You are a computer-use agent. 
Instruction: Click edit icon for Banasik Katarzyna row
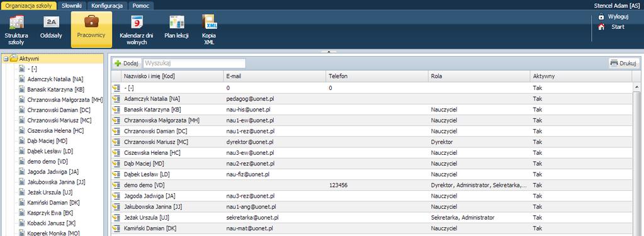click(x=116, y=110)
